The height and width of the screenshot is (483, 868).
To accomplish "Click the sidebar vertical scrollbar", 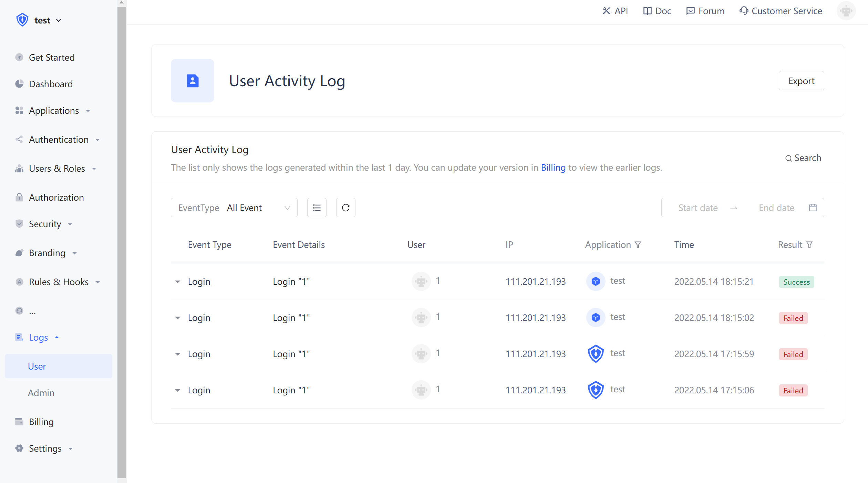I will coord(122,241).
